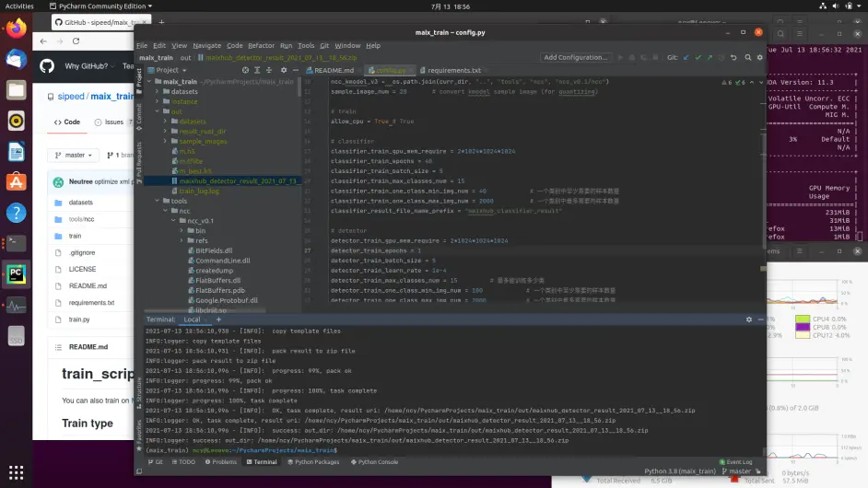
Task: Toggle the Commit side tool window tab
Action: point(139,116)
